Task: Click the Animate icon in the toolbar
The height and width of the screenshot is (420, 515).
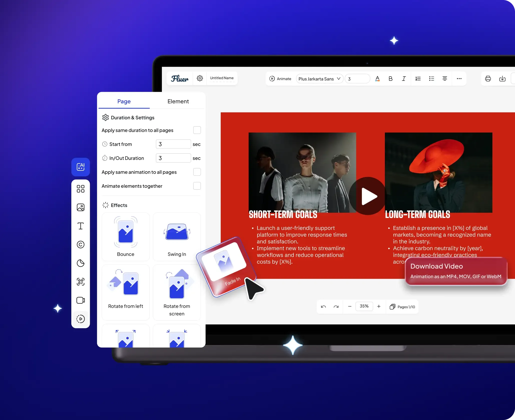Action: pos(272,78)
